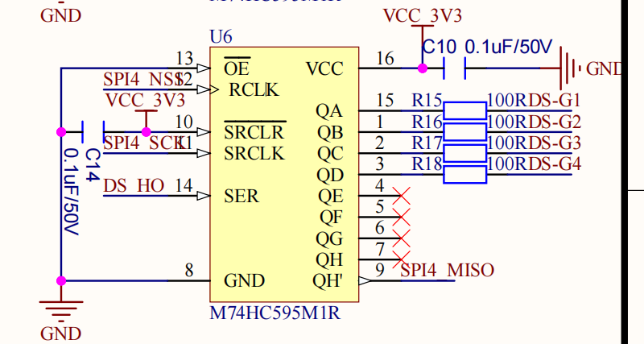Click the SRCLK pin name

pyautogui.click(x=254, y=153)
